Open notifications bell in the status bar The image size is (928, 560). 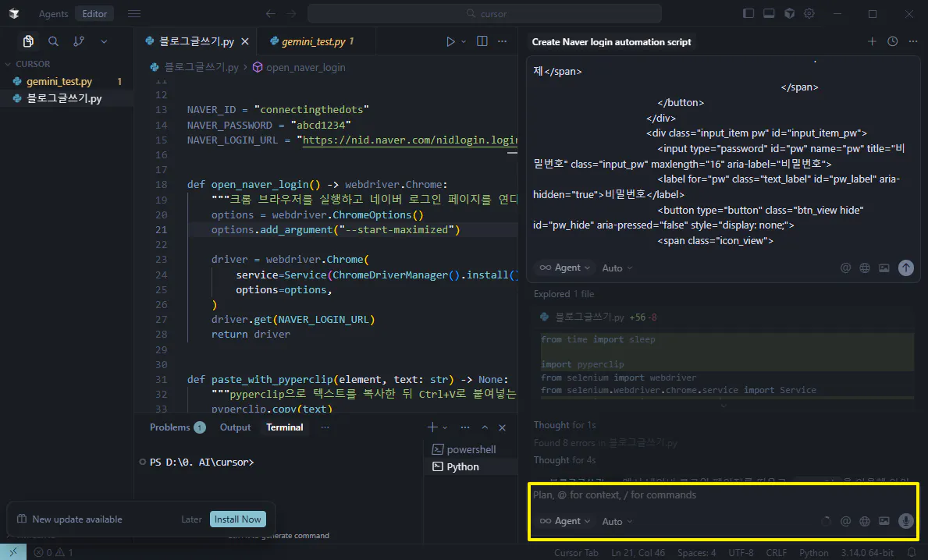[912, 552]
